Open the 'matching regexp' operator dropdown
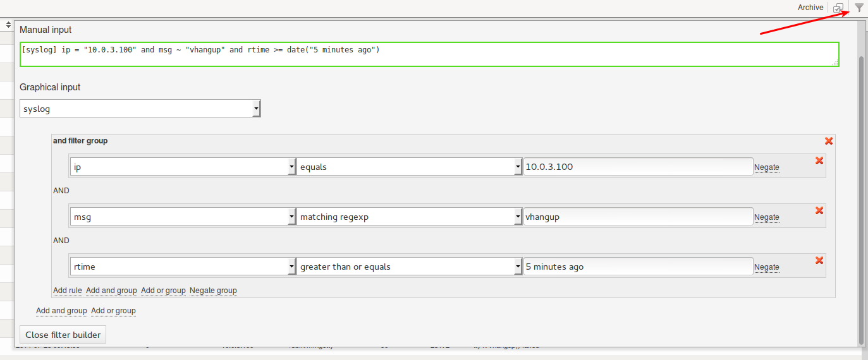Viewport: 868px width, 360px height. [409, 217]
